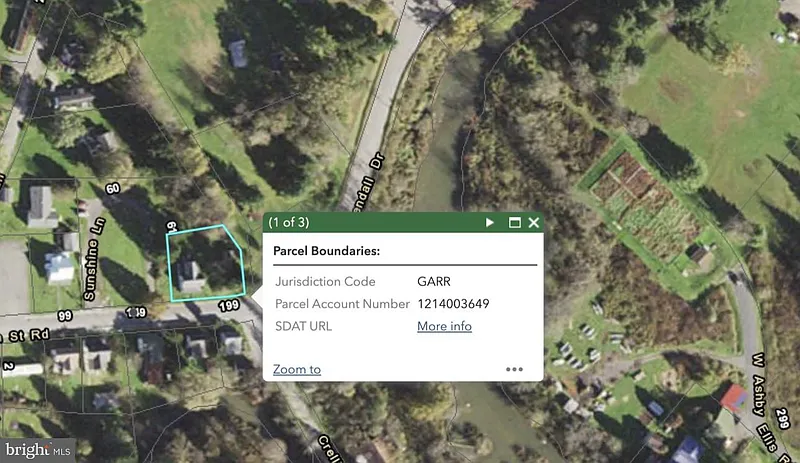Click the red-roofed building on the map

(733, 400)
